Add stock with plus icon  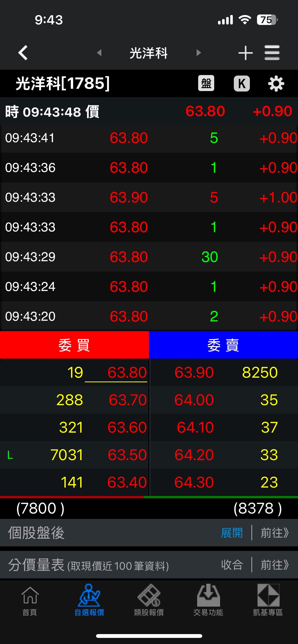click(x=246, y=53)
